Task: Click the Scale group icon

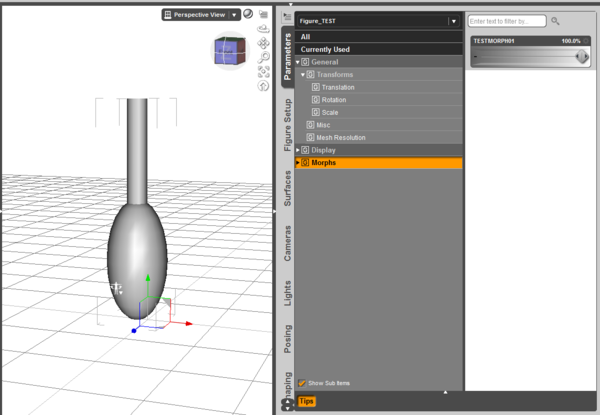Action: (x=315, y=112)
